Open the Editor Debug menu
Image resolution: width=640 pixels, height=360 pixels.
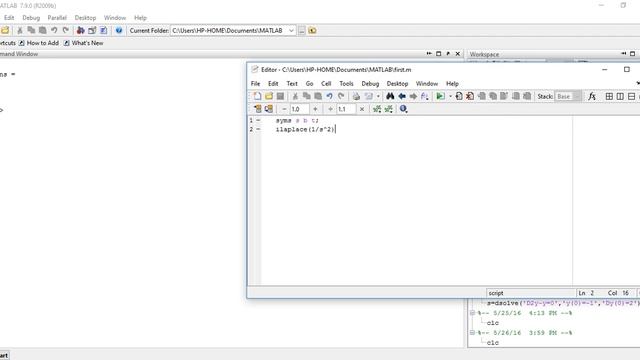370,84
